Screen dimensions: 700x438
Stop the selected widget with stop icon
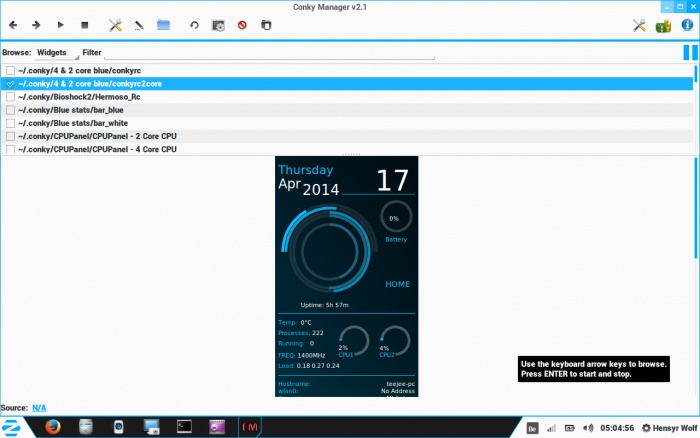(x=85, y=24)
